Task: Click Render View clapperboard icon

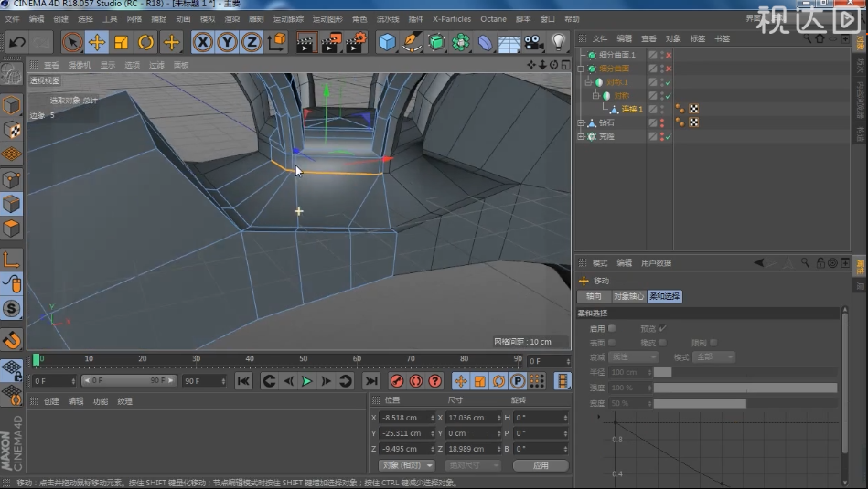Action: pos(305,42)
